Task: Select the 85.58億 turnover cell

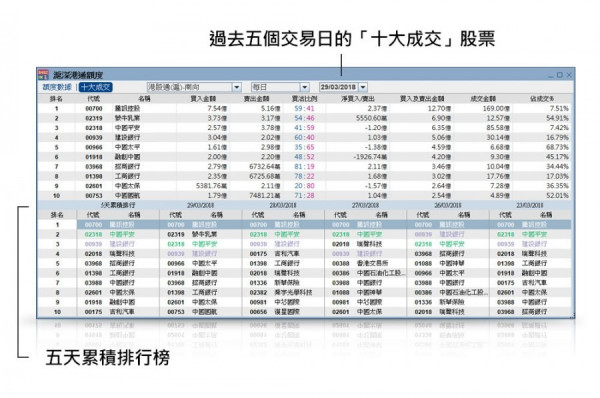Action: pos(498,128)
